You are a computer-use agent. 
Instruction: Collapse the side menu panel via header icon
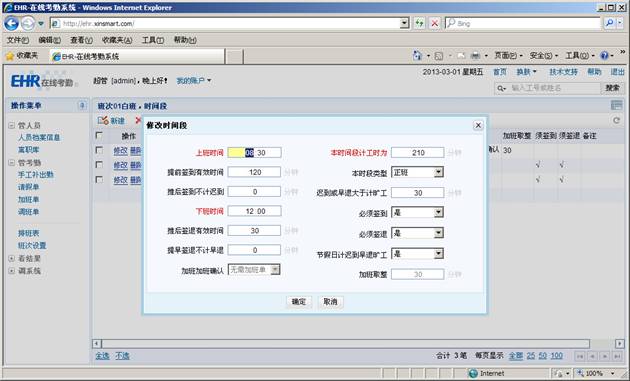82,106
